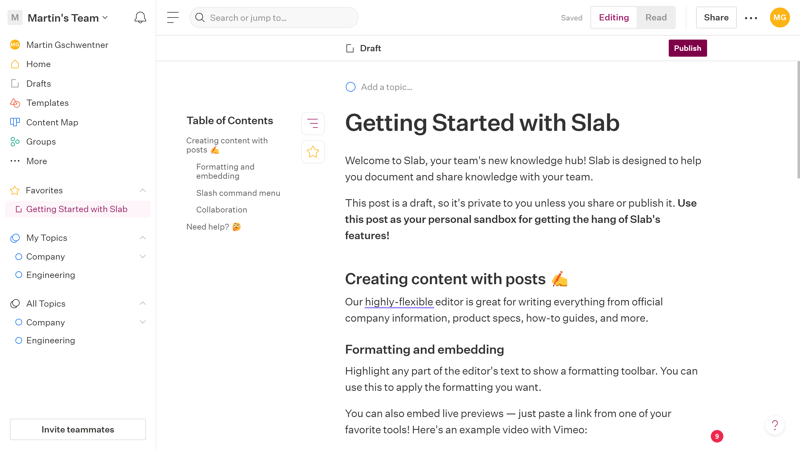
Task: Click the Invite teammates button
Action: [x=78, y=429]
